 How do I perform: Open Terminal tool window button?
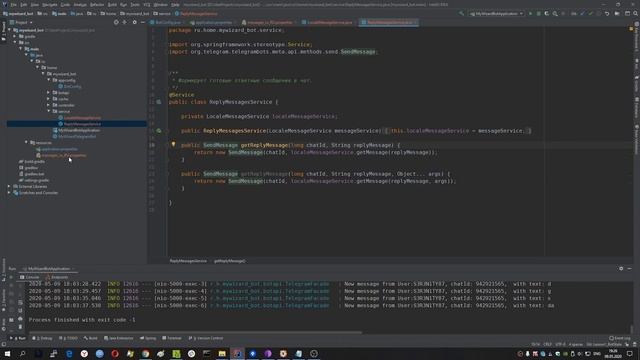coord(172,338)
